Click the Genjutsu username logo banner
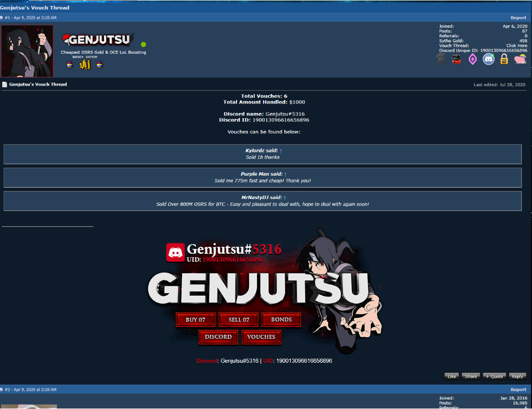532x409 pixels. point(98,40)
